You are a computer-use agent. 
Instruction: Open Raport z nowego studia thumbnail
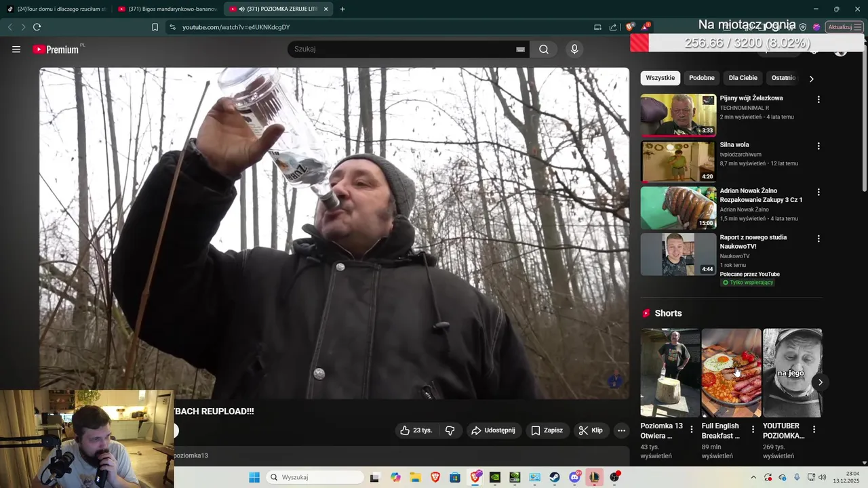[x=678, y=254]
